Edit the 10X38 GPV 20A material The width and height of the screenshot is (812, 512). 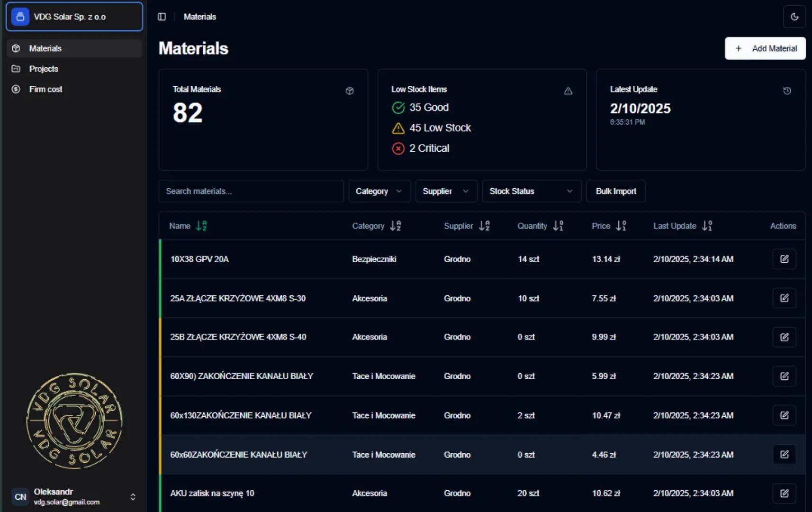[x=785, y=259]
